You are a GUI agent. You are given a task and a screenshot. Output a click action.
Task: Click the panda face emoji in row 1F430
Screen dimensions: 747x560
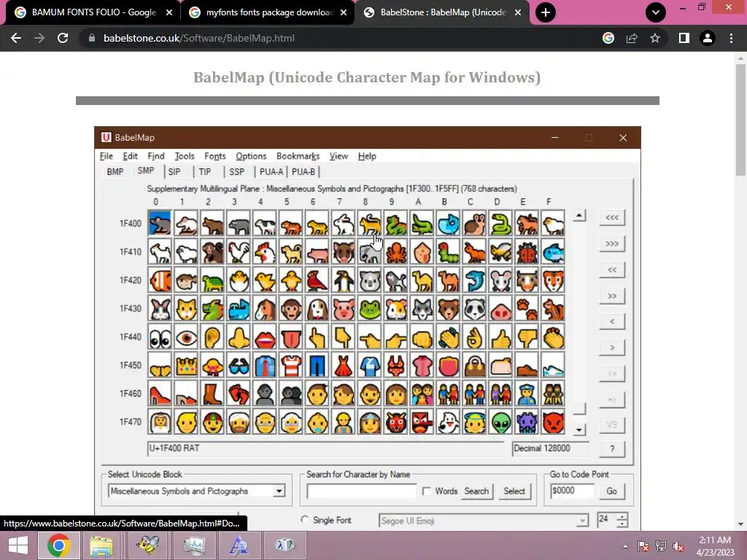(x=474, y=308)
